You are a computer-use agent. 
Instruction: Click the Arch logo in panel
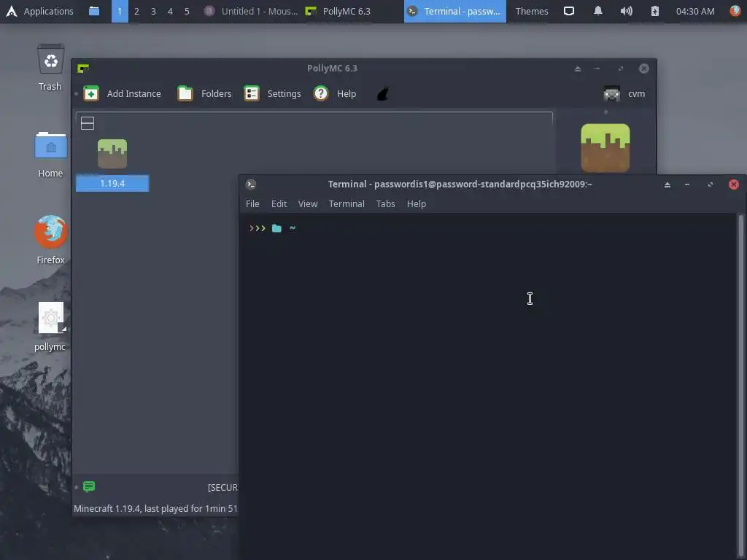[12, 11]
